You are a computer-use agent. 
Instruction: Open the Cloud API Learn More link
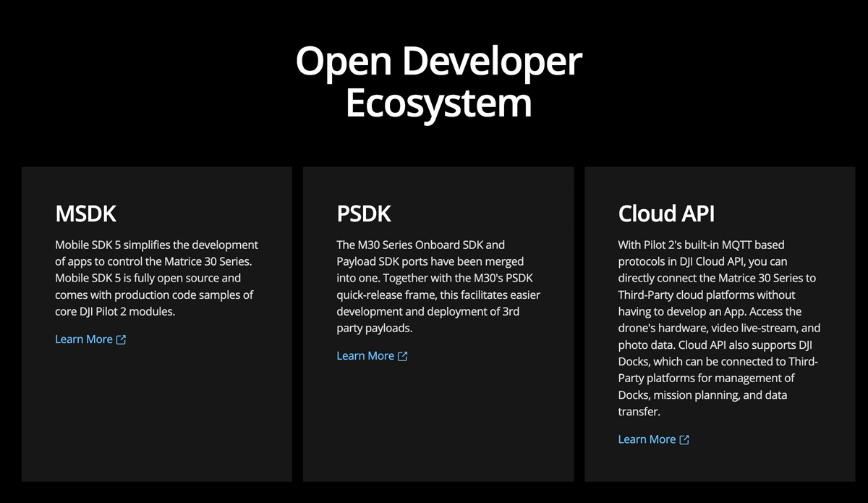pyautogui.click(x=653, y=439)
